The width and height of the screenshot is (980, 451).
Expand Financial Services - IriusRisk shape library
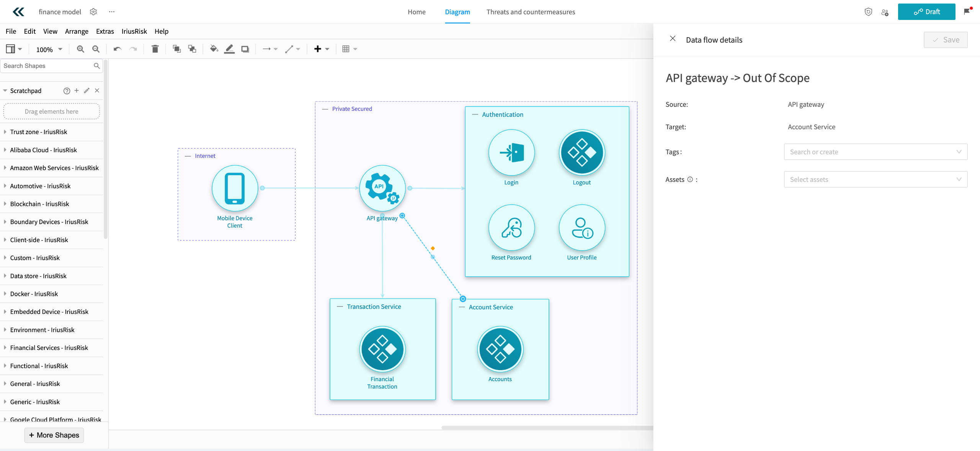pos(49,348)
